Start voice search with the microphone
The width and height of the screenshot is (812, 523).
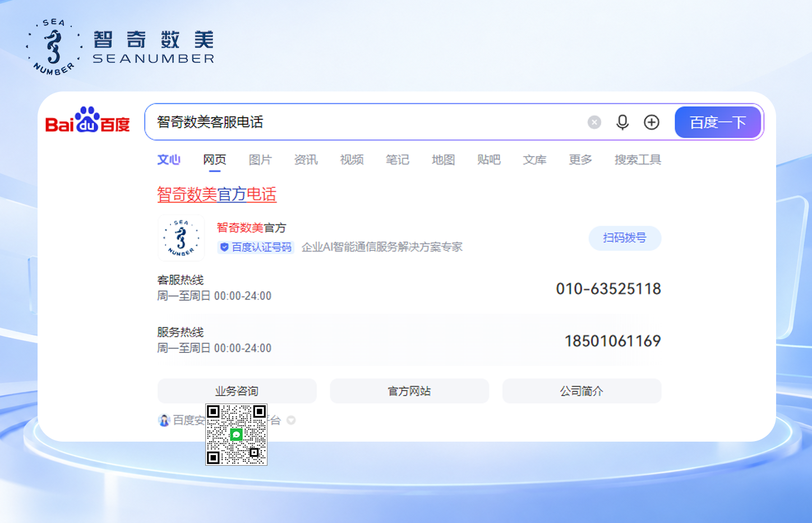coord(622,122)
